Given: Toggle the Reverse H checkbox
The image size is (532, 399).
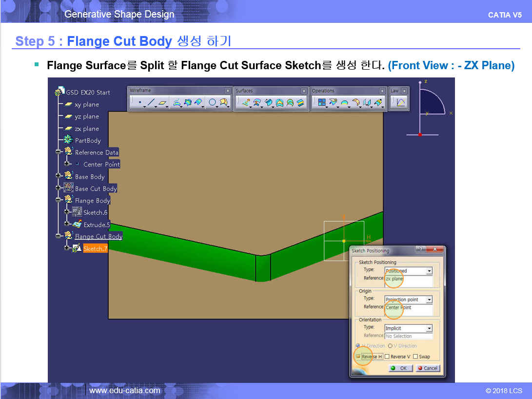Looking at the screenshot, I should (x=358, y=357).
